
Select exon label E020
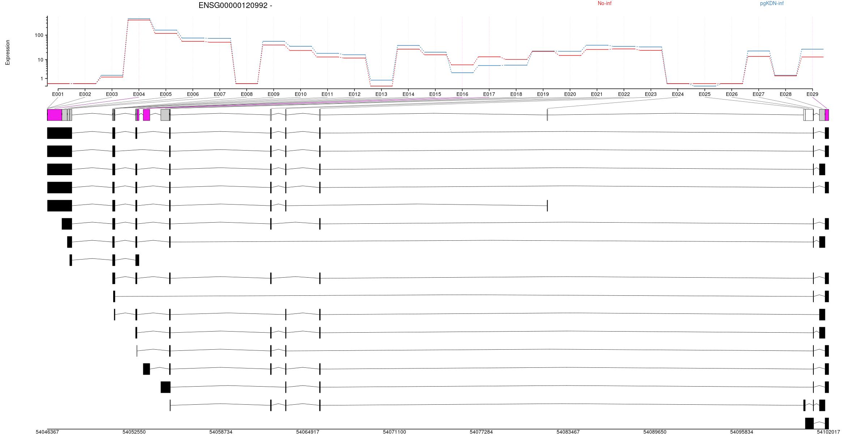(570, 94)
